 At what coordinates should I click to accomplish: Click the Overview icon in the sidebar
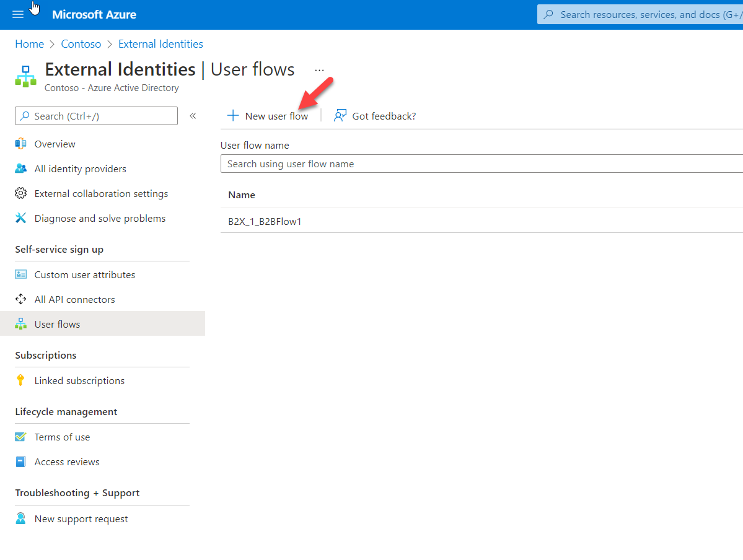point(21,144)
